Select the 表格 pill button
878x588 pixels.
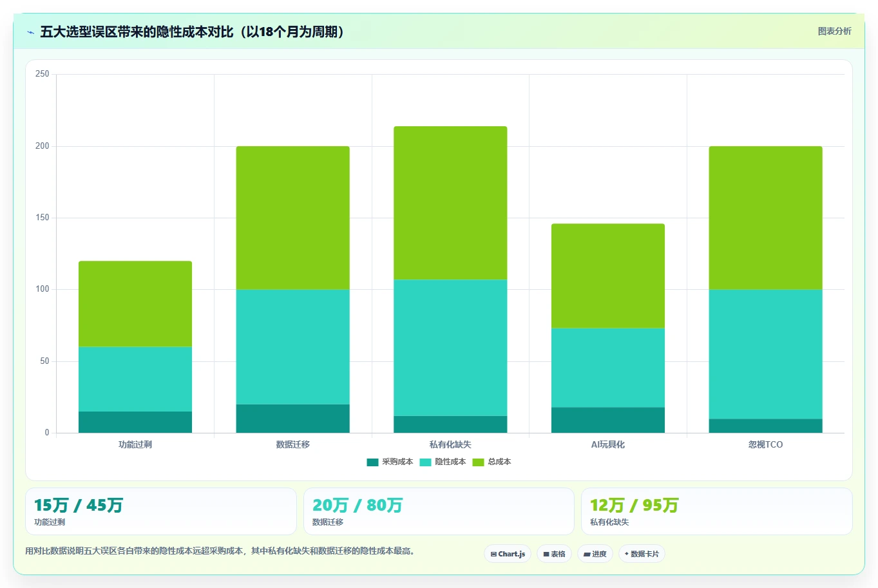(554, 554)
